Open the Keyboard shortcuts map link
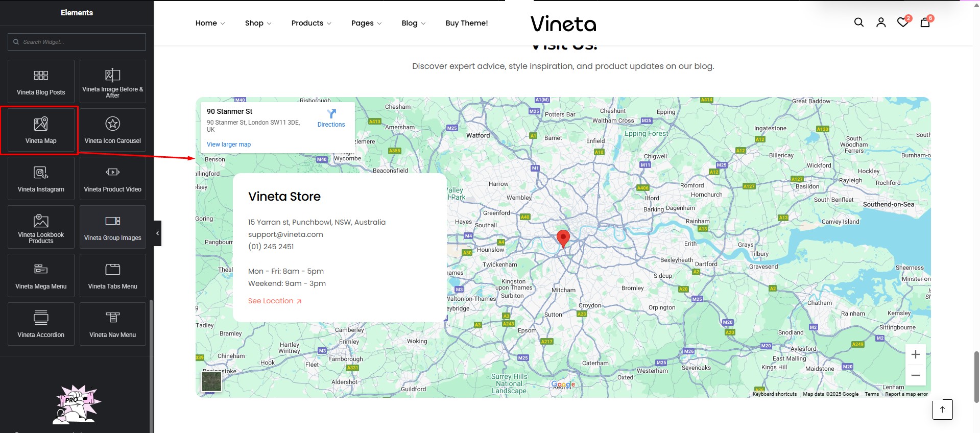 774,394
